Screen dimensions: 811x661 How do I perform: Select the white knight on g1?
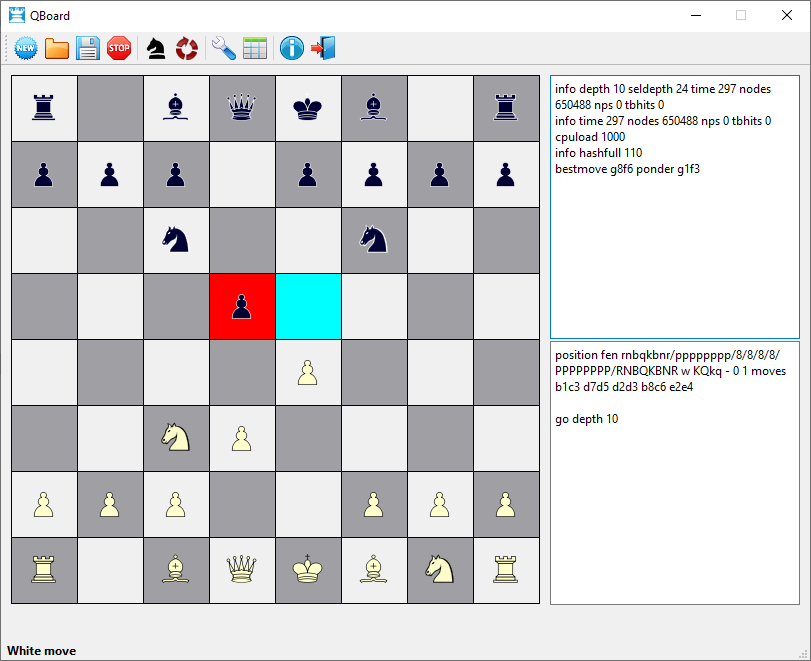point(440,570)
